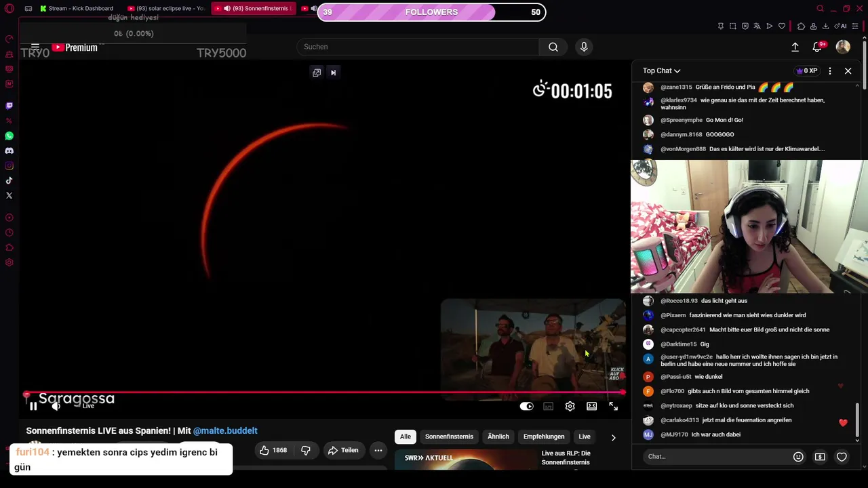Show more filter chips with right arrow
The width and height of the screenshot is (868, 488).
pyautogui.click(x=613, y=437)
